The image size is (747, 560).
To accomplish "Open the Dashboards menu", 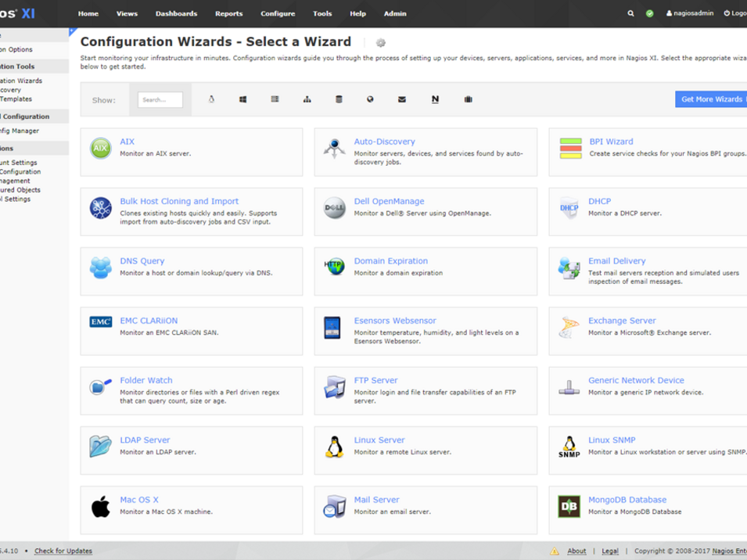I will click(x=176, y=13).
